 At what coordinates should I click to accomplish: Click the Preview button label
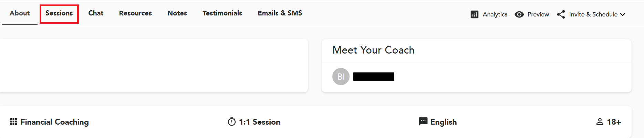point(538,14)
